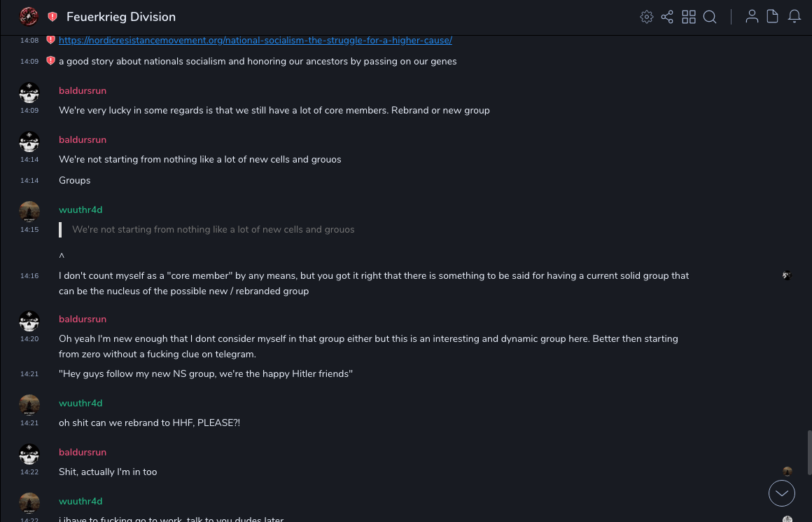Screen dimensions: 812x522
Task: Click the wuuthr4d username above the quoted reply
Action: pyautogui.click(x=80, y=210)
